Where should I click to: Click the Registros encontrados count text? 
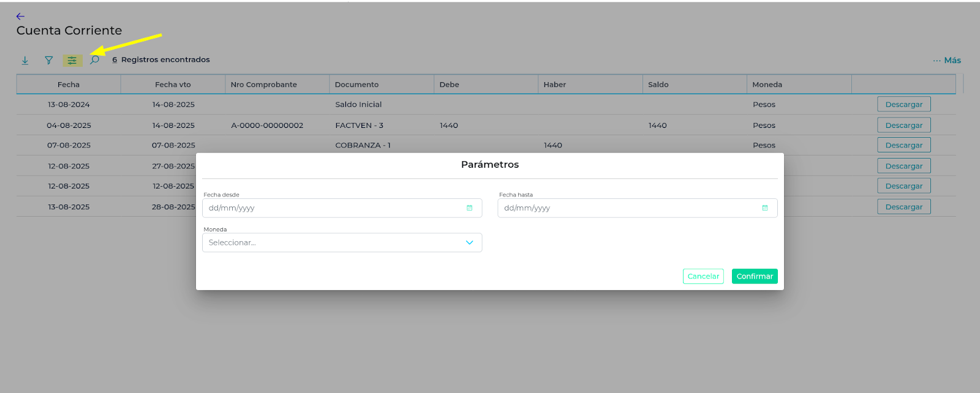[161, 60]
